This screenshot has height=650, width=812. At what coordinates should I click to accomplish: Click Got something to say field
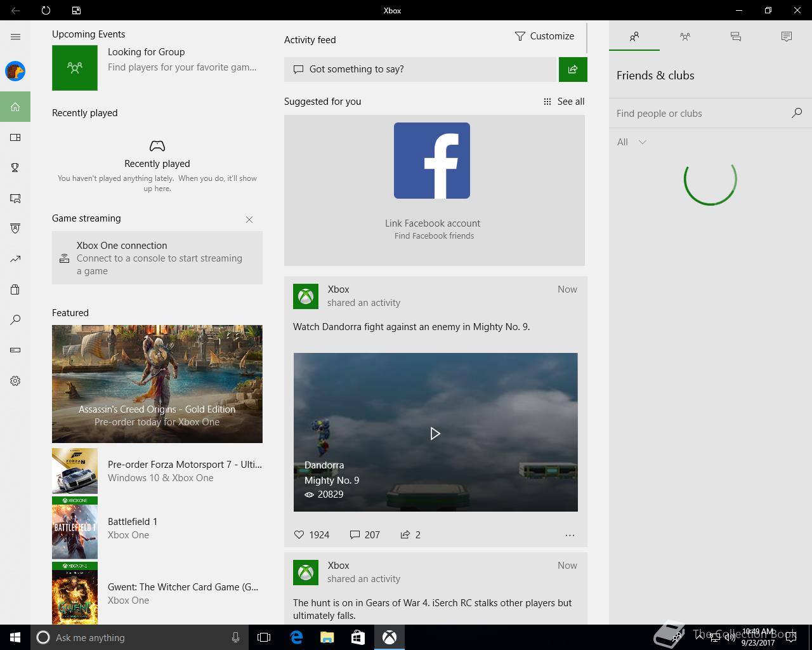[x=420, y=69]
